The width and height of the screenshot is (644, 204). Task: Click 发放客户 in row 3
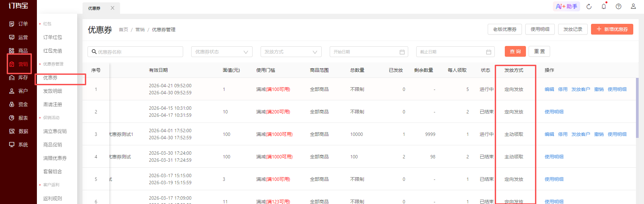(581, 134)
